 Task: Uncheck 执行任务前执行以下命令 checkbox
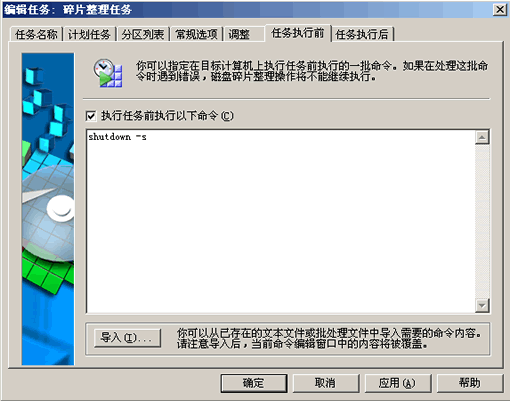(x=91, y=116)
